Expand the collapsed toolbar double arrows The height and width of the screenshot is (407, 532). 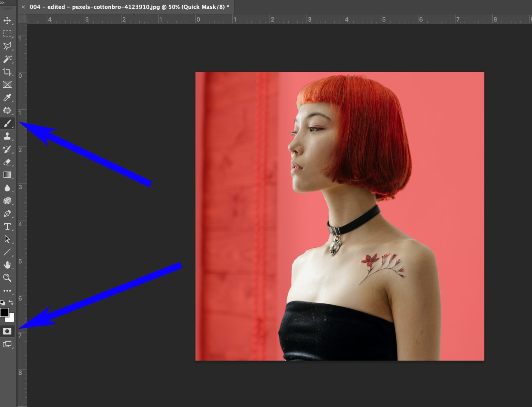(2, 2)
